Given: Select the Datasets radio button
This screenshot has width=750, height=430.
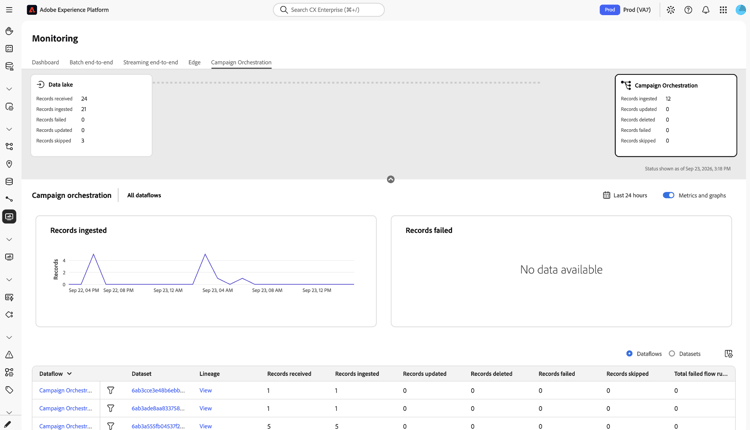Looking at the screenshot, I should tap(672, 353).
